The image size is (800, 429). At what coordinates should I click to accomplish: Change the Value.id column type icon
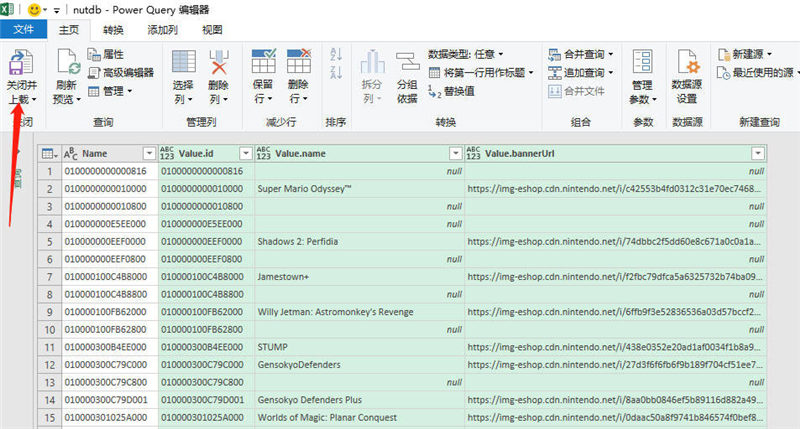coord(167,154)
